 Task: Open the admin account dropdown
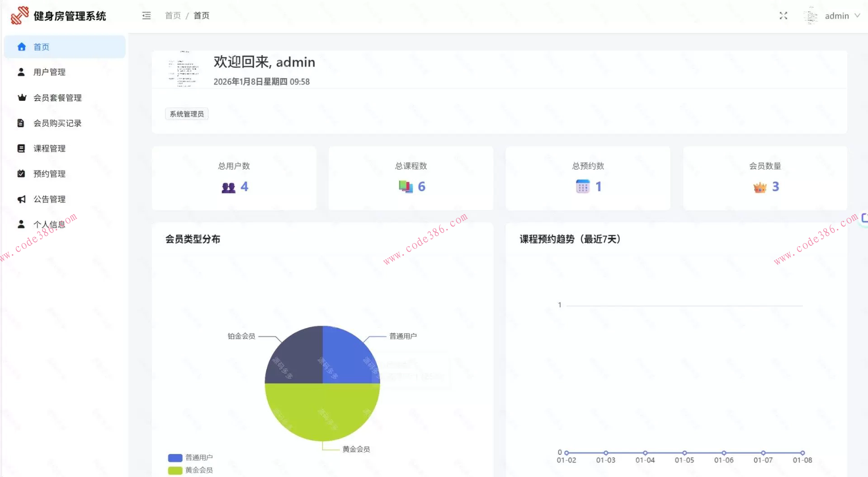(x=837, y=15)
